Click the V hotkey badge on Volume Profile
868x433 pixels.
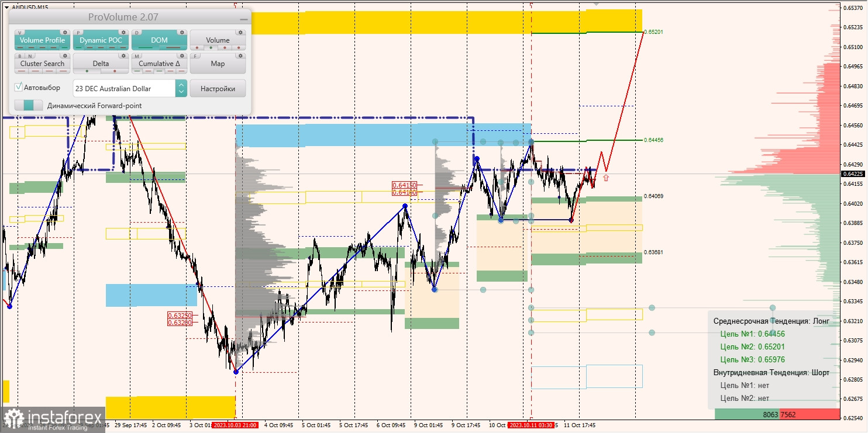21,33
